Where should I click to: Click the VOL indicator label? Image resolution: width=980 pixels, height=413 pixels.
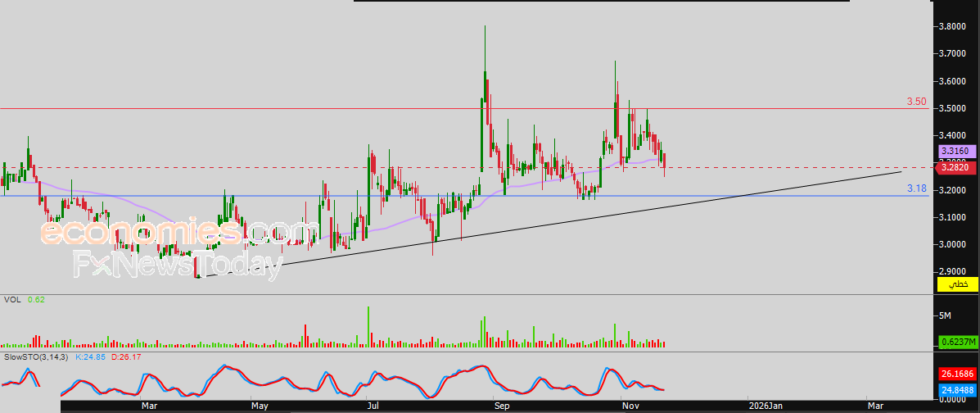tap(14, 301)
